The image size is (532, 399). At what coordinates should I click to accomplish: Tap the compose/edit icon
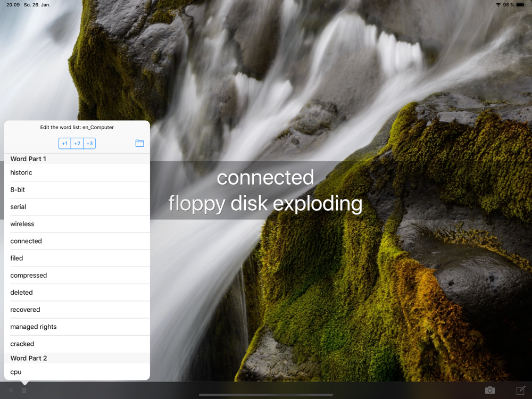coord(521,390)
